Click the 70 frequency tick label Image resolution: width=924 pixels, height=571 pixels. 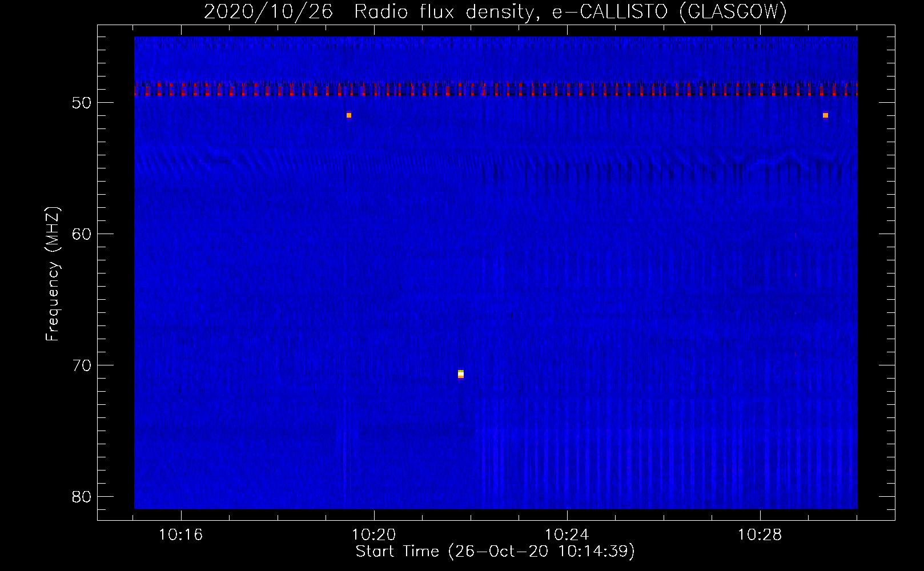coord(82,365)
